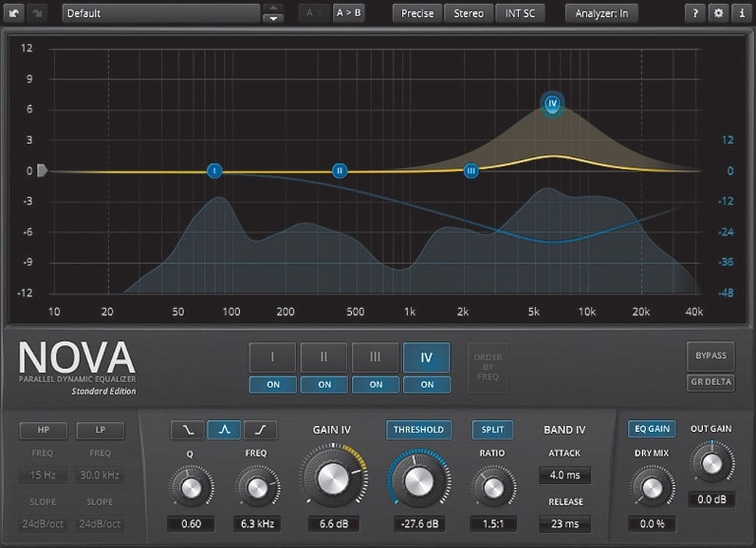This screenshot has width=756, height=548.
Task: Click the attack value 4.0 ms
Action: tap(565, 475)
